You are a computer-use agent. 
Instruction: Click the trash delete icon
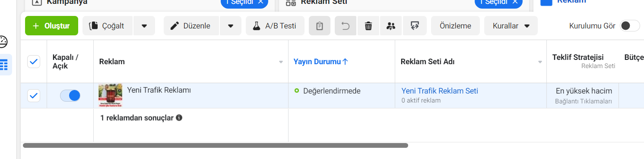[x=368, y=26]
